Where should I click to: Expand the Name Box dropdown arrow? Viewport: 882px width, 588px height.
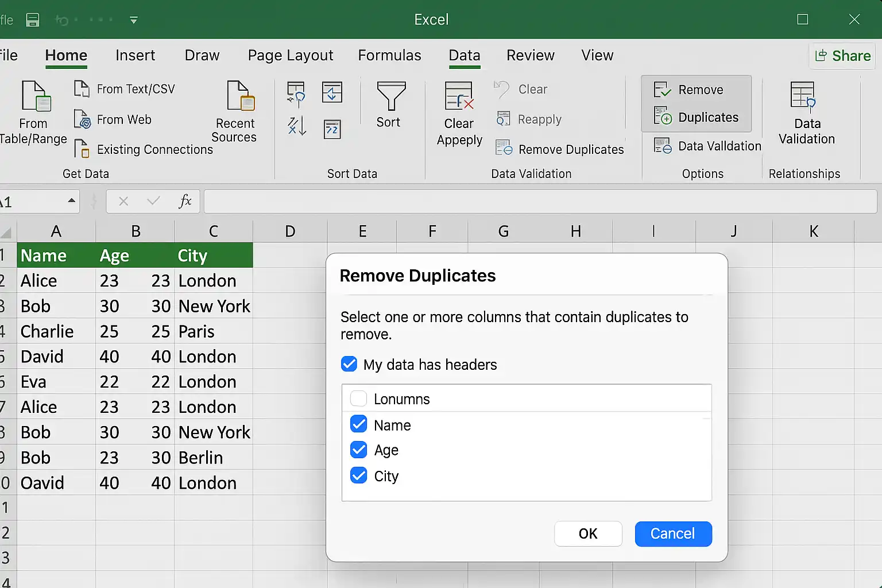tap(71, 201)
